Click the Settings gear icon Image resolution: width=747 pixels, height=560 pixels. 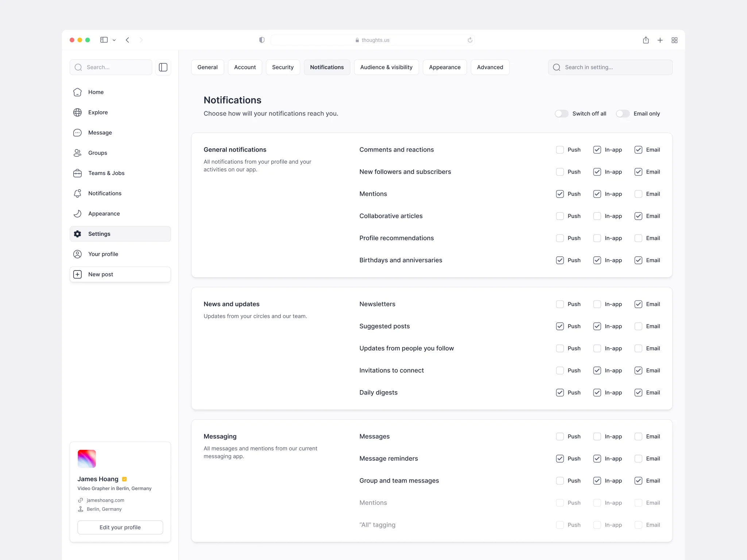77,234
